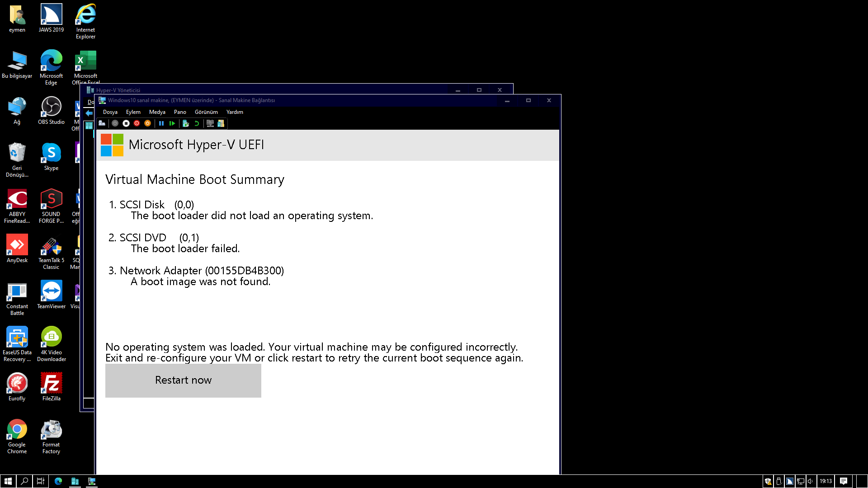Select the Hyper-V Yöneticisi window title bar
This screenshot has height=488, width=868.
(271, 90)
